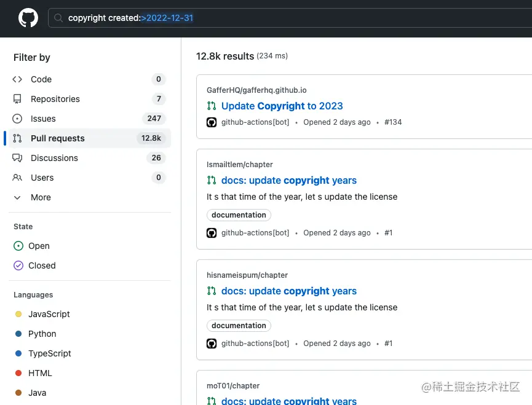Click the #134 pull request number
Viewport: 532px width, 405px height.
[x=393, y=122]
